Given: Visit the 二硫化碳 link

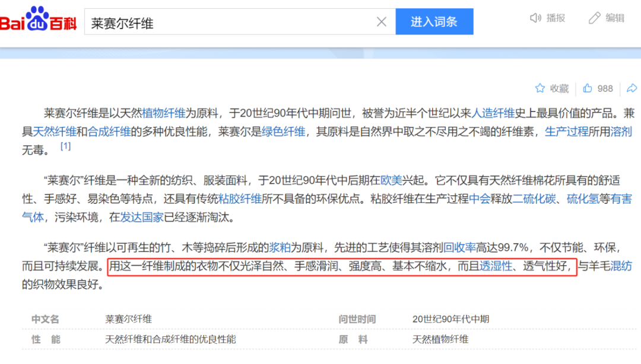Looking at the screenshot, I should [534, 199].
